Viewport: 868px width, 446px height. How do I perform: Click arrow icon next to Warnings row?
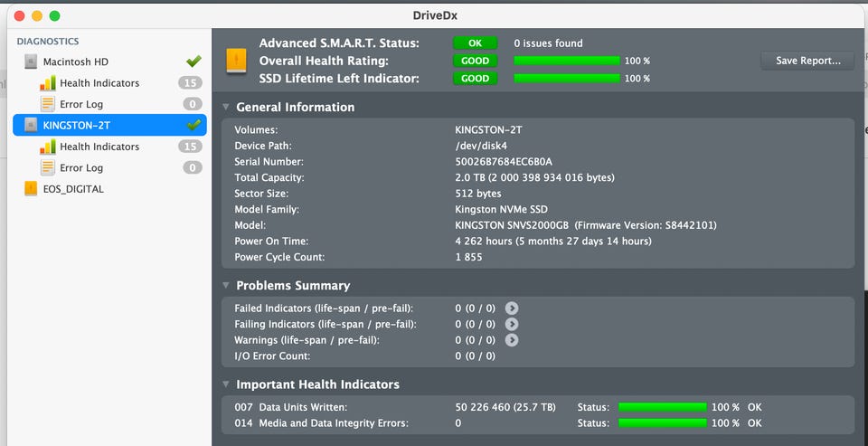(x=512, y=340)
